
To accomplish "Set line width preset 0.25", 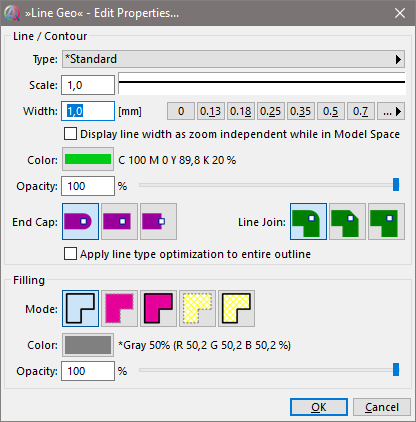I will pyautogui.click(x=271, y=111).
